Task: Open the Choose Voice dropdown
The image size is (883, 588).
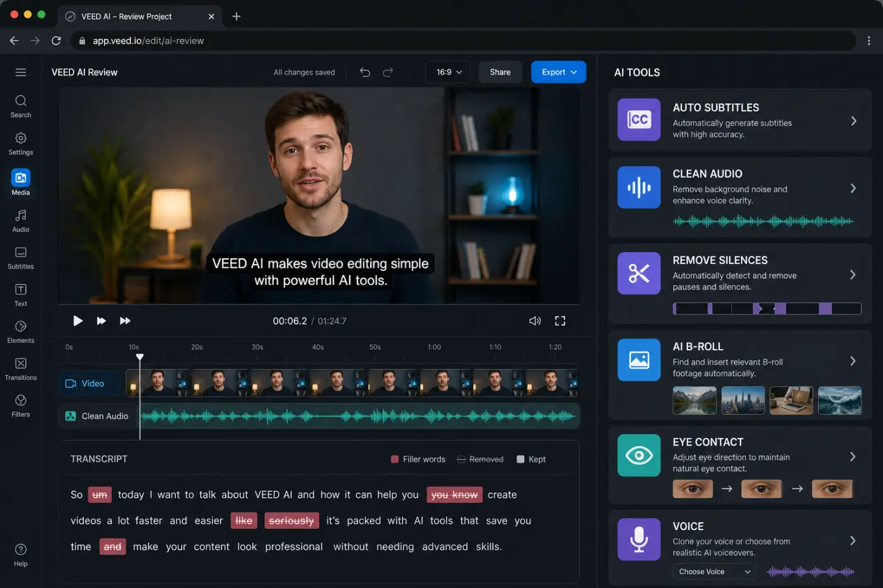Action: pos(715,572)
